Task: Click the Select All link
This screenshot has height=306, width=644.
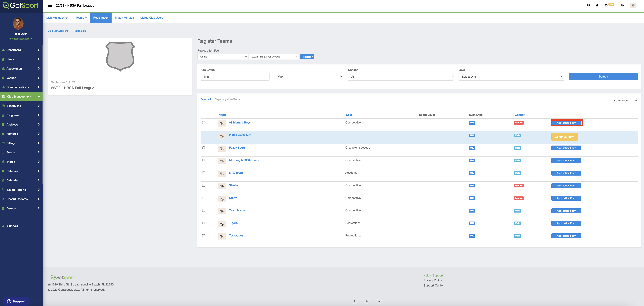Action: [x=206, y=99]
